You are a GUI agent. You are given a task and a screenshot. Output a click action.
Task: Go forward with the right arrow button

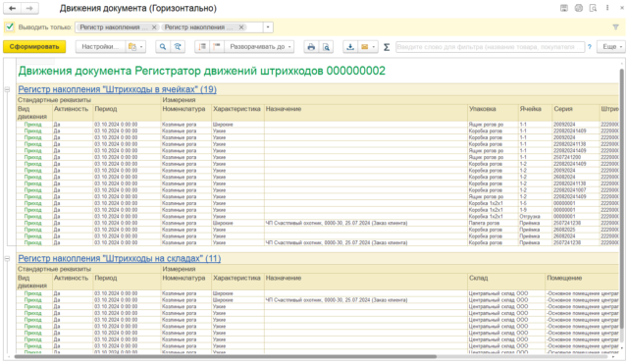pyautogui.click(x=29, y=8)
